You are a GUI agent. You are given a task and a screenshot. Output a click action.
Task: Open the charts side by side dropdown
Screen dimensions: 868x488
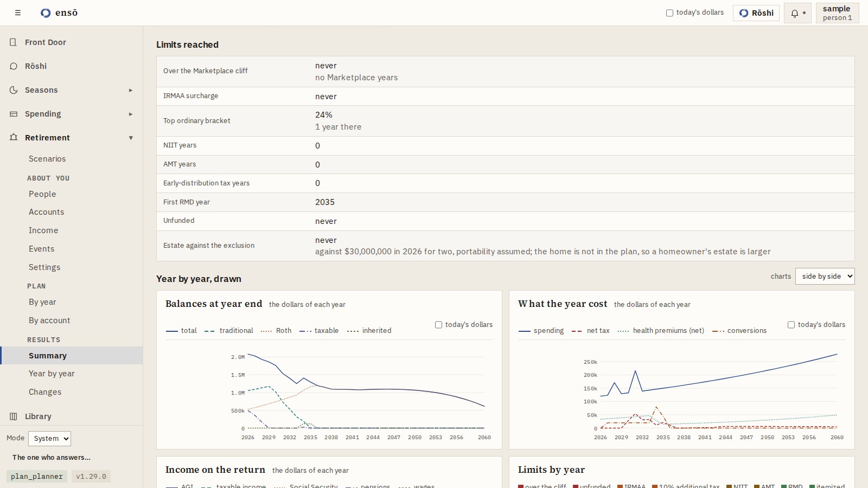tap(825, 276)
